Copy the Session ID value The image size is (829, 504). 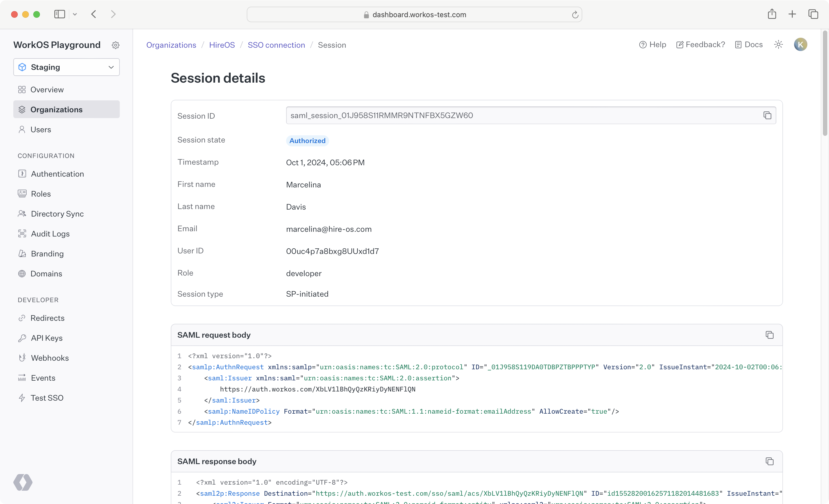point(767,115)
